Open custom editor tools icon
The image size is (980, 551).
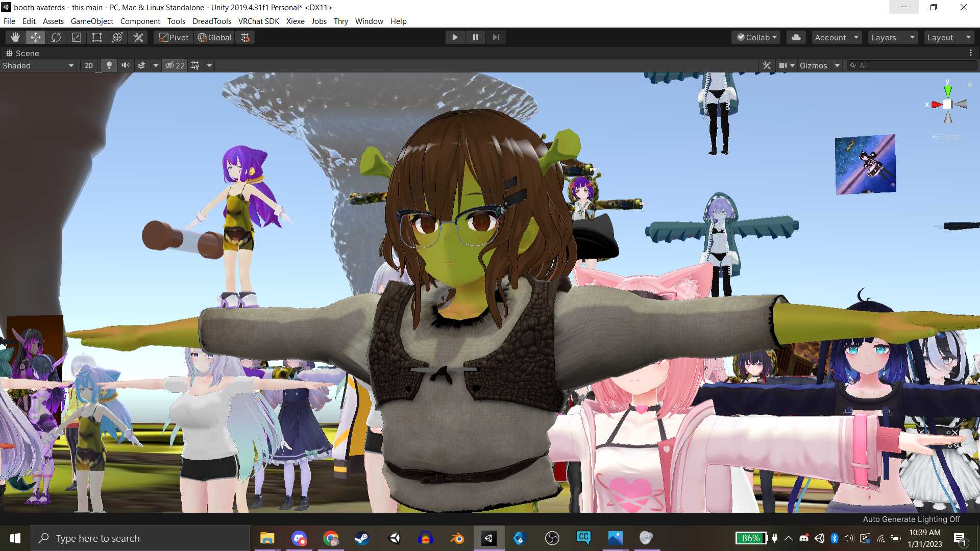(x=138, y=37)
